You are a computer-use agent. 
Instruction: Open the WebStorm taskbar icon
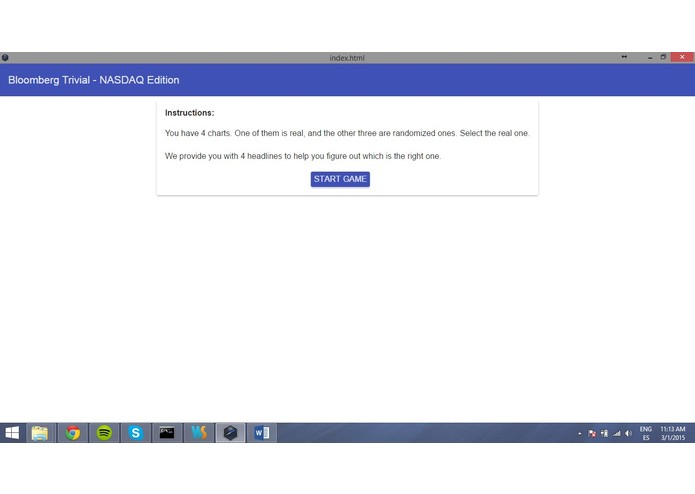point(199,433)
